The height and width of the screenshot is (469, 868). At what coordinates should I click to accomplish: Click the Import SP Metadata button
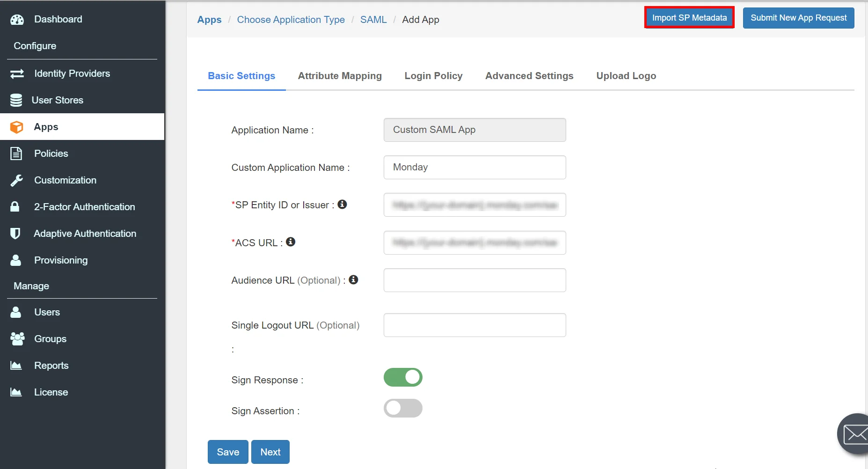[x=688, y=17]
